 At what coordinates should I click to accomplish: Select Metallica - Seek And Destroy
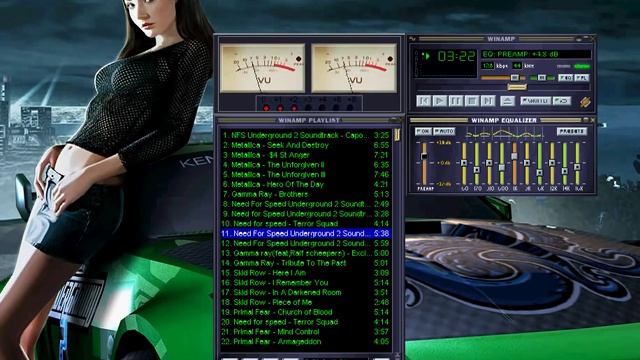pos(305,145)
